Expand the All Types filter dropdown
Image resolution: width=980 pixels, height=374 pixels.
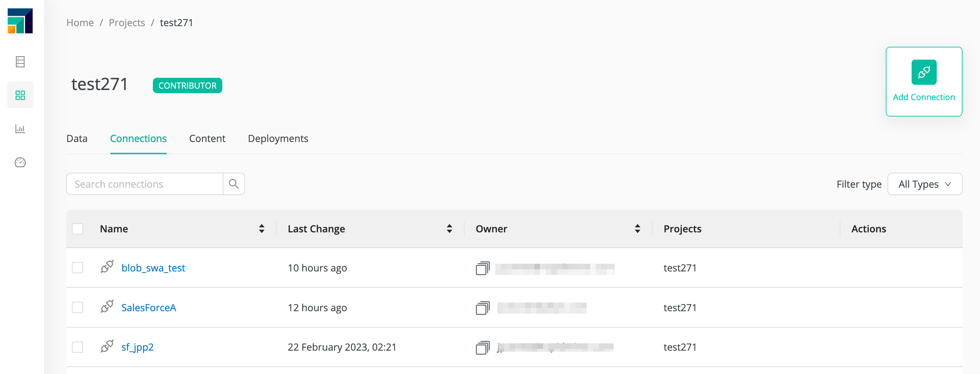coord(924,184)
